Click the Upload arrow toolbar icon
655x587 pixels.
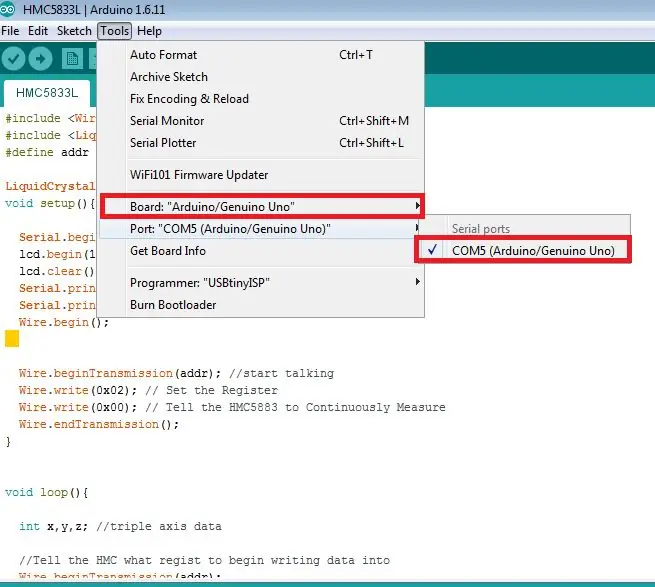41,58
